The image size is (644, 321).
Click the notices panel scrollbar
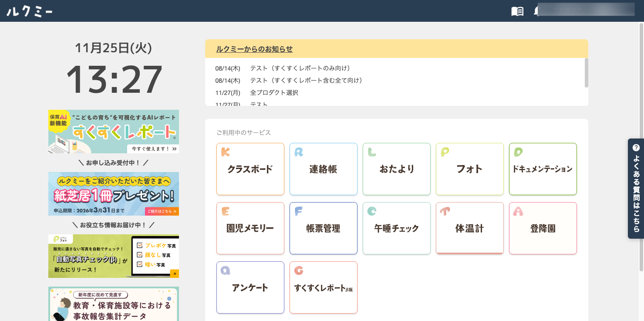(x=586, y=73)
